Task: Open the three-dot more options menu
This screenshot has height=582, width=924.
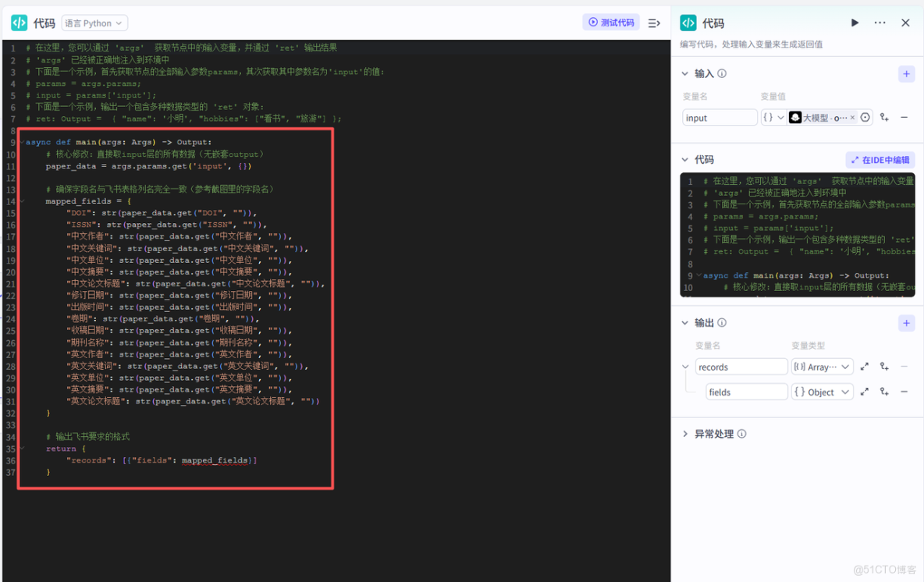Action: 880,23
